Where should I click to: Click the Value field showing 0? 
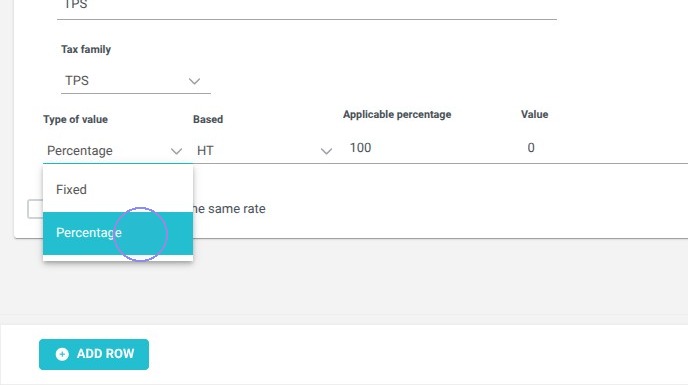click(606, 148)
